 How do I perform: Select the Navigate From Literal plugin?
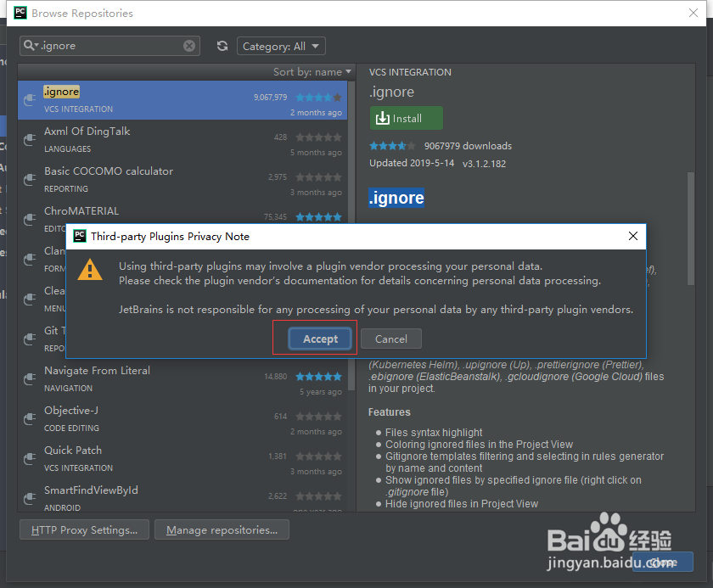pos(182,379)
